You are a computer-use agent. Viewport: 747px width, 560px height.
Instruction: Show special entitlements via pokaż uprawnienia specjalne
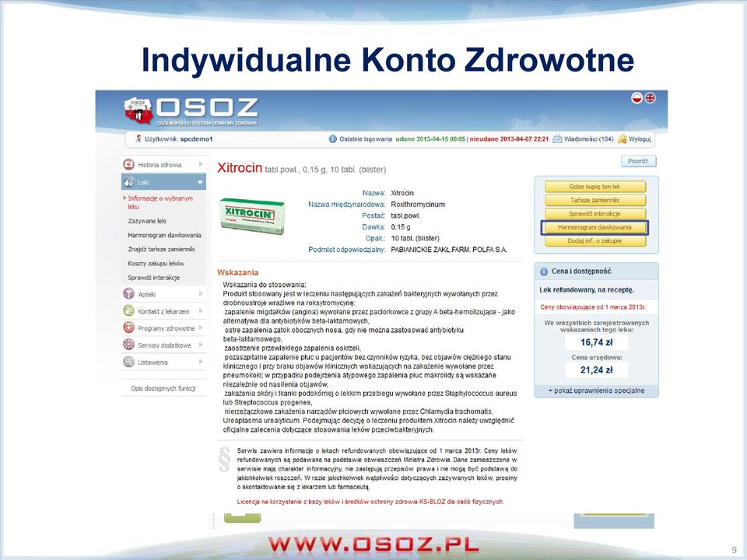(x=597, y=390)
